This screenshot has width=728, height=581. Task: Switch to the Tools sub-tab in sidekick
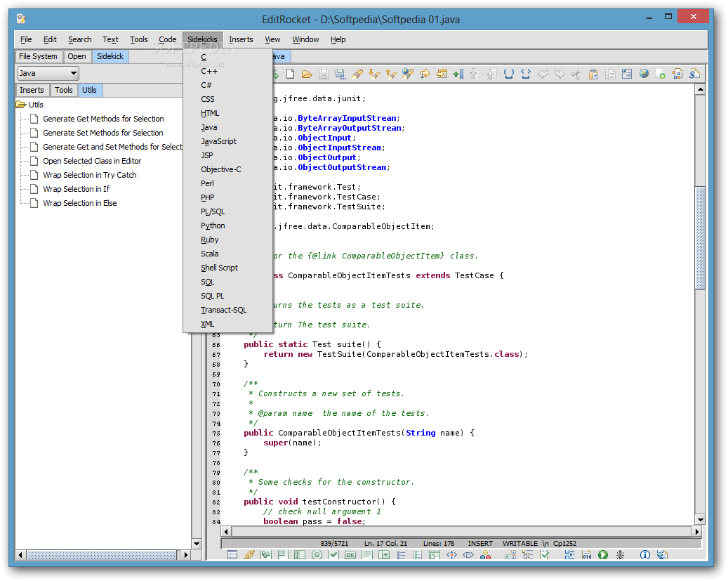[64, 90]
